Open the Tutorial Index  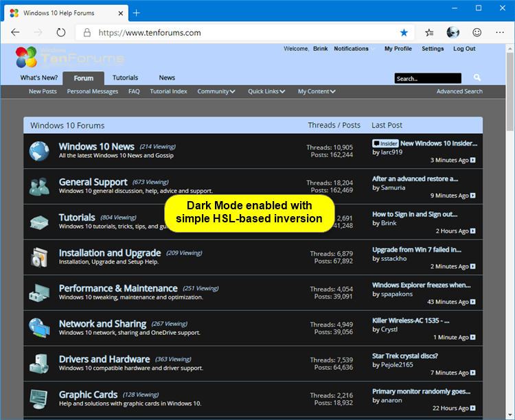tap(168, 91)
